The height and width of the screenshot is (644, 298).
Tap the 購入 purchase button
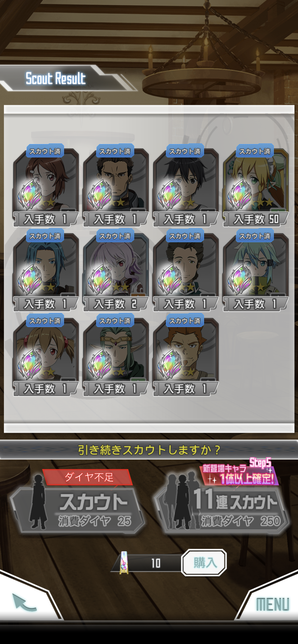point(204,562)
